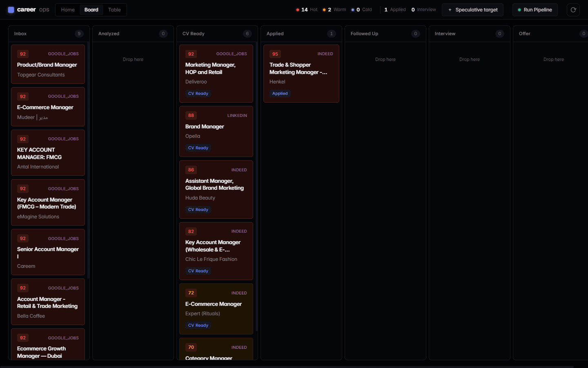
Task: Click the 72 score badge
Action: click(x=191, y=293)
